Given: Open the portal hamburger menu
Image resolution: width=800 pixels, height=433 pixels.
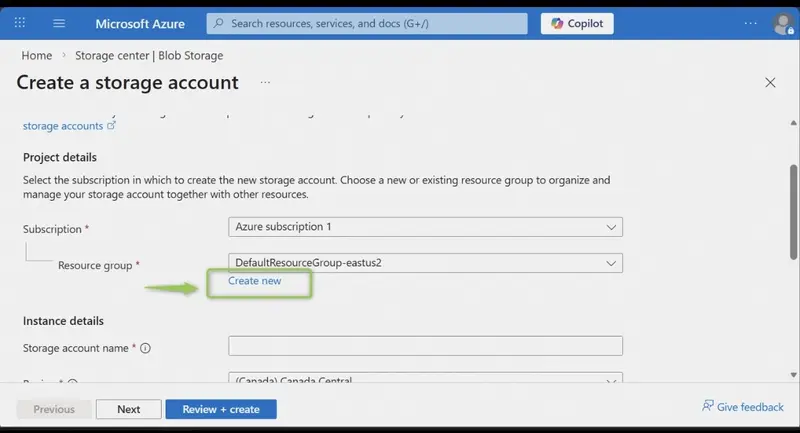Looking at the screenshot, I should tap(59, 23).
